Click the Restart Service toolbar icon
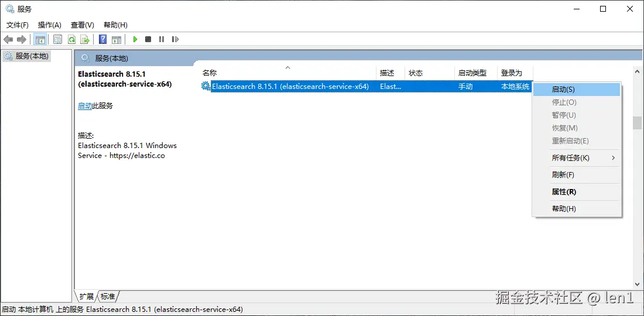 click(176, 39)
